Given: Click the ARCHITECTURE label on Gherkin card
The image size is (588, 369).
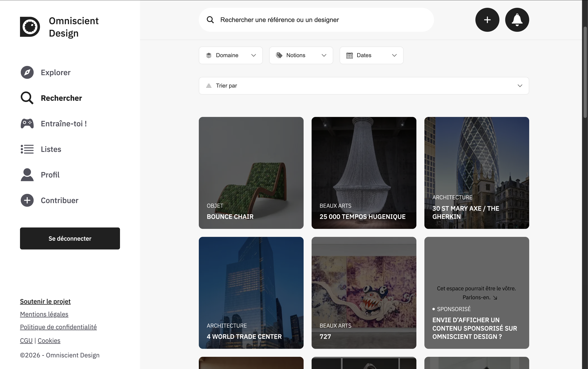Looking at the screenshot, I should (452, 197).
